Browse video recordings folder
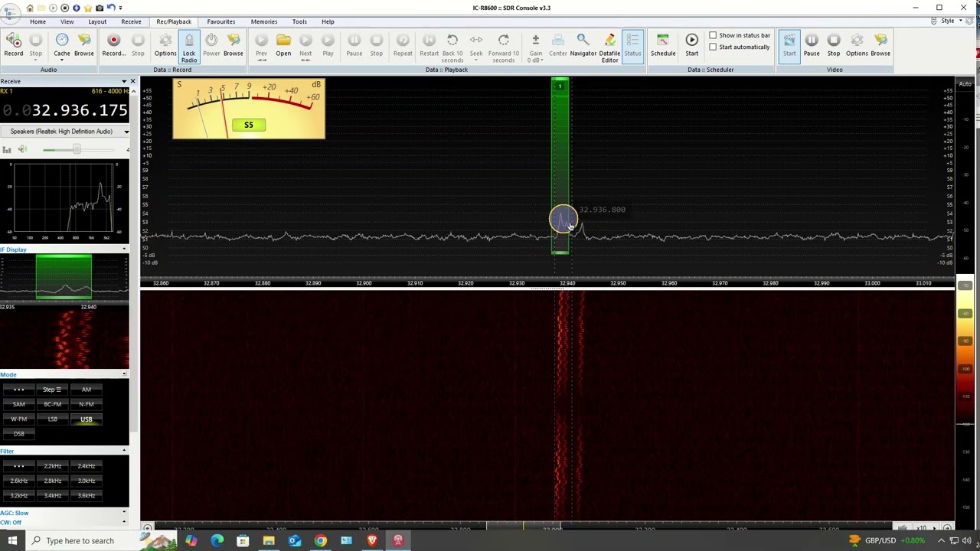This screenshot has width=980, height=551. click(x=880, y=45)
